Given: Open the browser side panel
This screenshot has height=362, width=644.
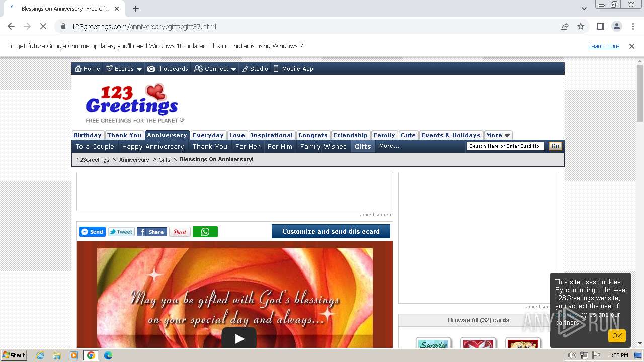Looking at the screenshot, I should point(600,26).
